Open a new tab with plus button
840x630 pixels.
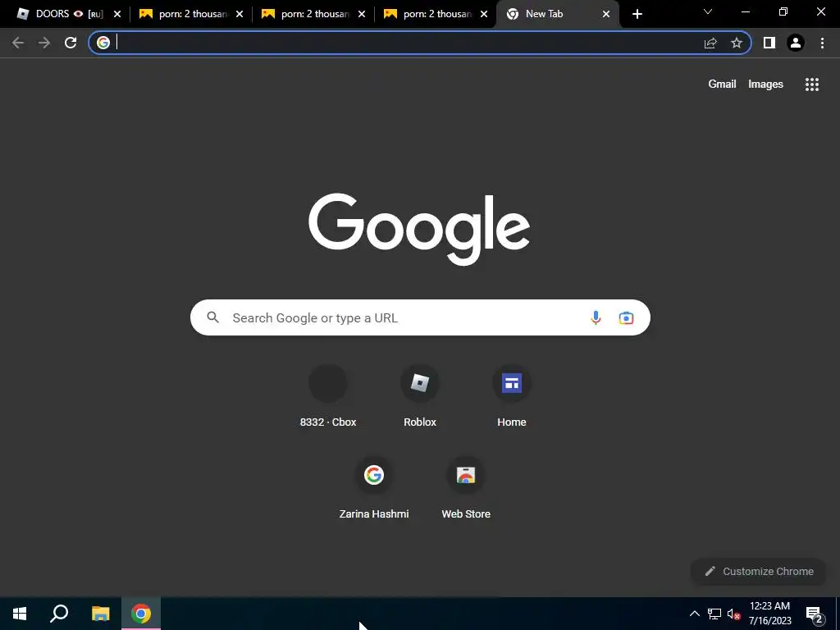[637, 14]
